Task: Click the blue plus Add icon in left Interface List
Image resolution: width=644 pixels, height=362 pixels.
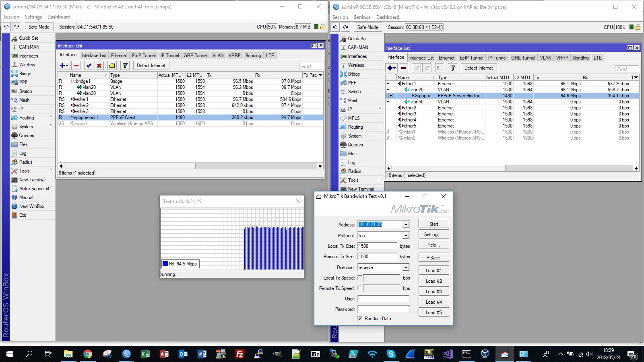Action: coord(62,66)
